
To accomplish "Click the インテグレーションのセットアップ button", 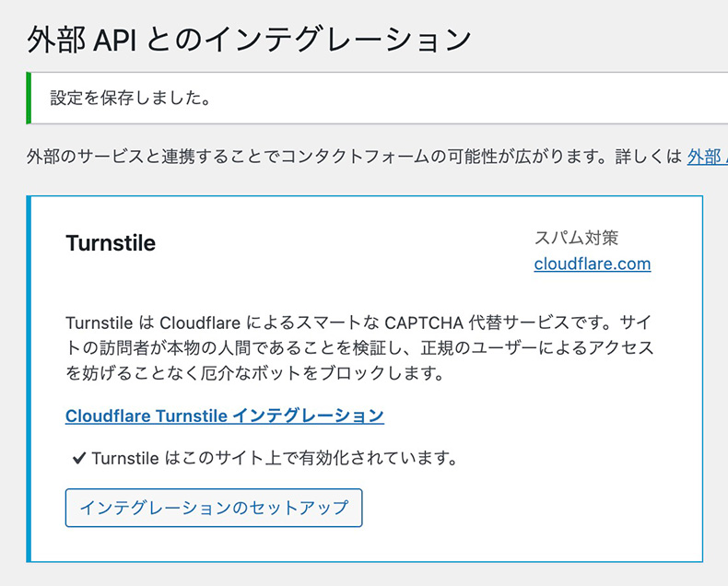I will 214,508.
